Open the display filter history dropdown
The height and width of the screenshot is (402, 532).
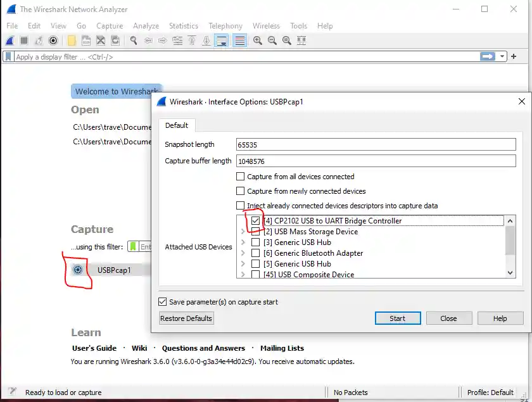click(x=503, y=56)
